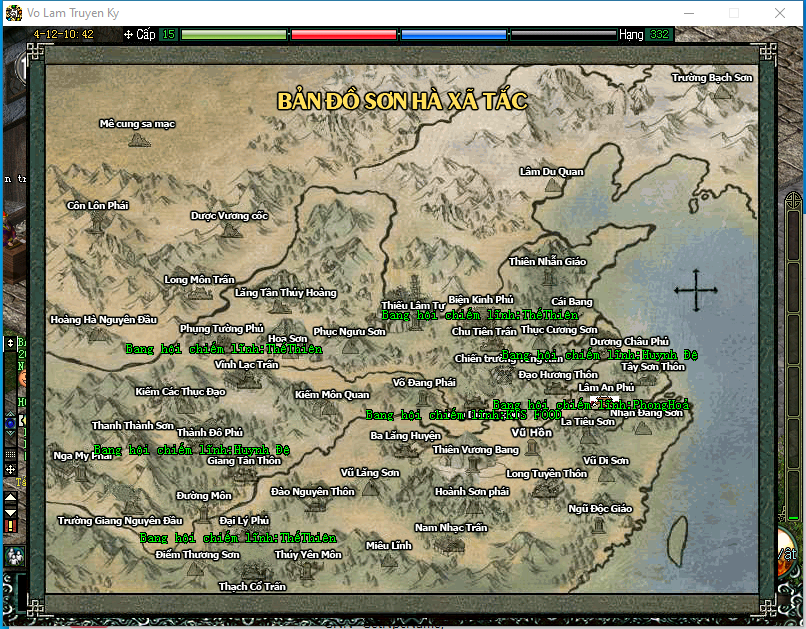Click the blue mana bar
806x629 pixels.
[x=454, y=34]
